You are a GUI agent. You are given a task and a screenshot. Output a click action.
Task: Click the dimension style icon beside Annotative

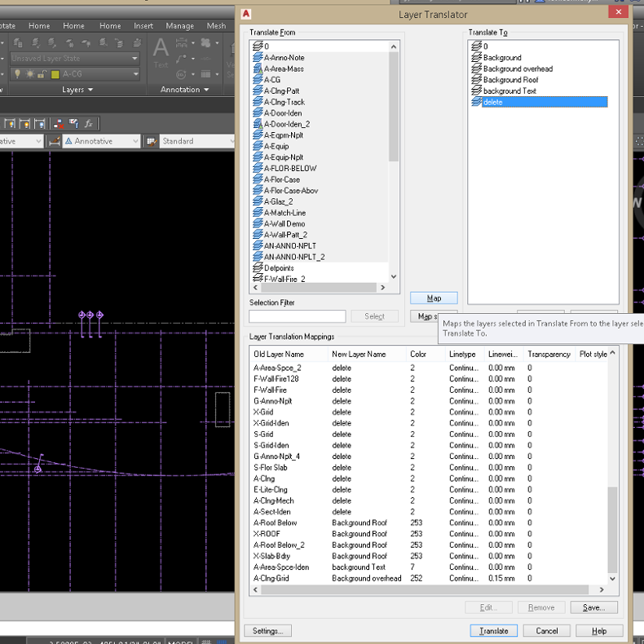pyautogui.click(x=55, y=141)
